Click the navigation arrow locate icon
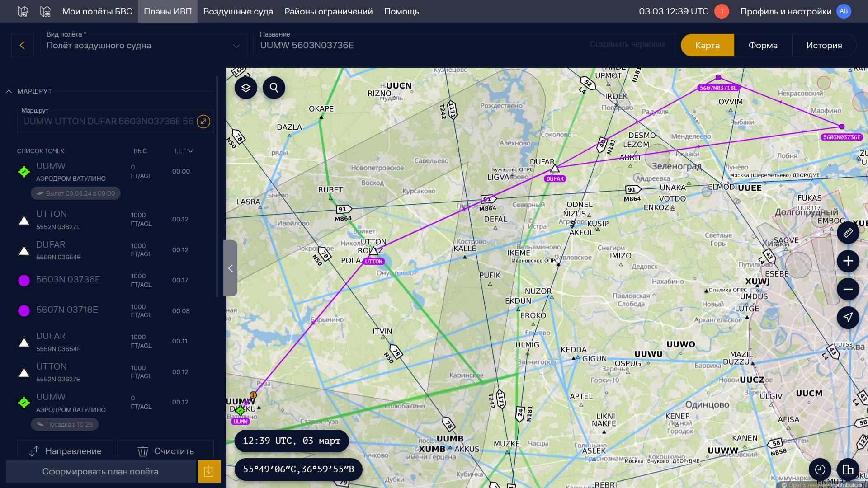This screenshot has width=868, height=488. [x=848, y=317]
